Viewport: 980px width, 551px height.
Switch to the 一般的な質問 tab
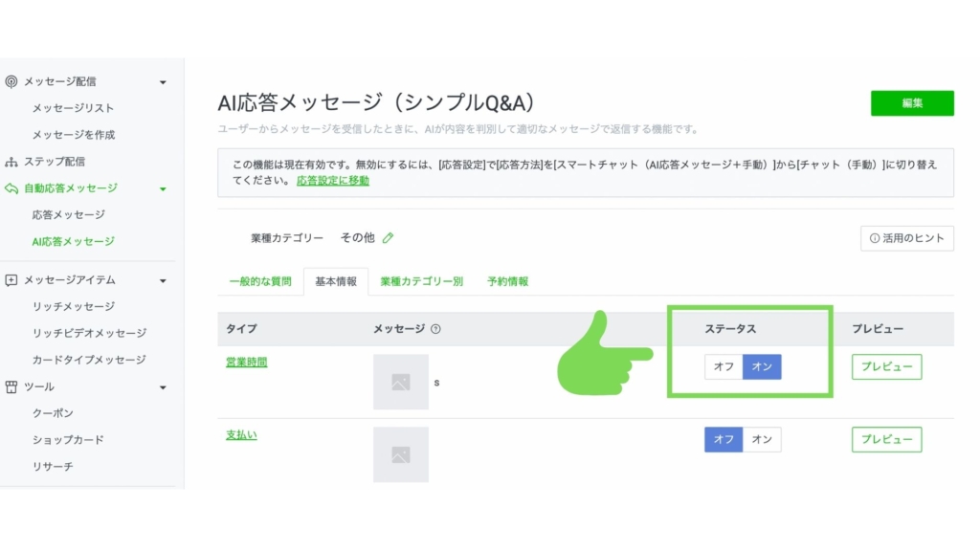[x=259, y=281]
